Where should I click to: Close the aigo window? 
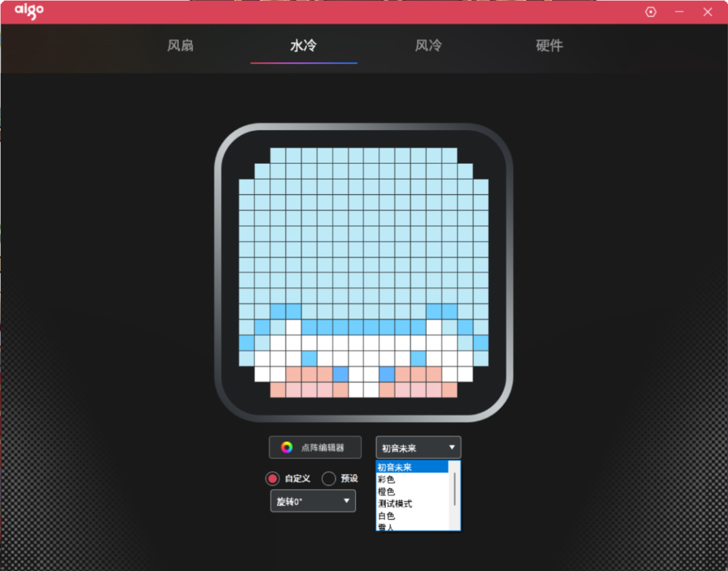(708, 12)
